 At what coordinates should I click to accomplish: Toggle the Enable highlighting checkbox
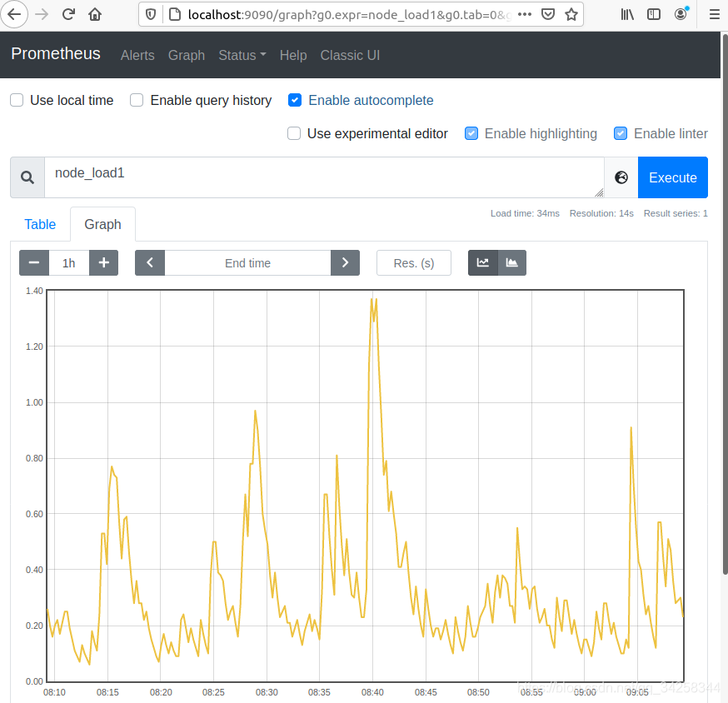click(x=471, y=134)
